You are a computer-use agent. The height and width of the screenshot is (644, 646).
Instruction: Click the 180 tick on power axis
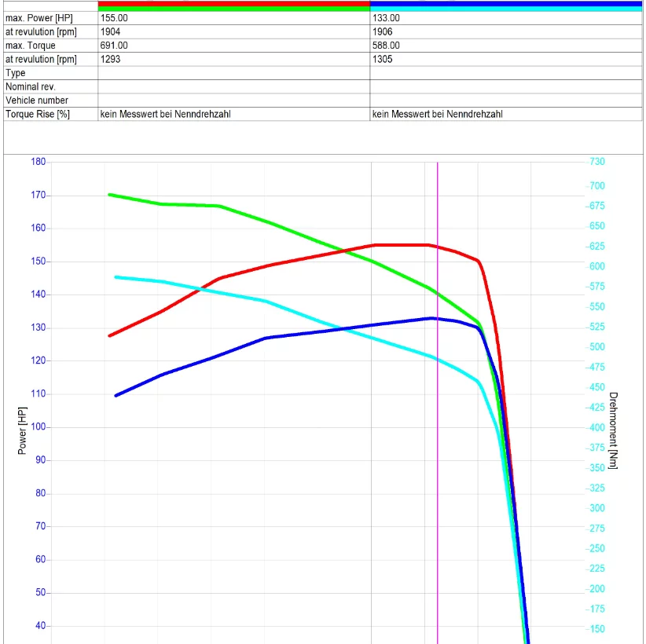coord(38,162)
